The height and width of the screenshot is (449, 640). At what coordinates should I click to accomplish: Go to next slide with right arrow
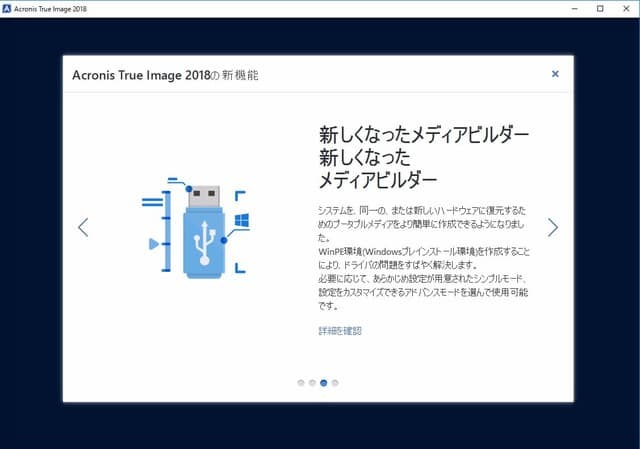pyautogui.click(x=552, y=228)
